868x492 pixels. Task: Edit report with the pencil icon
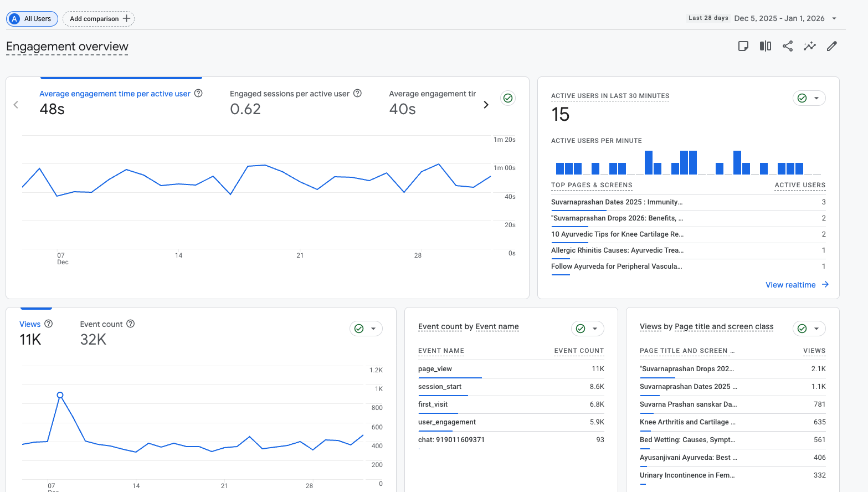(x=832, y=46)
